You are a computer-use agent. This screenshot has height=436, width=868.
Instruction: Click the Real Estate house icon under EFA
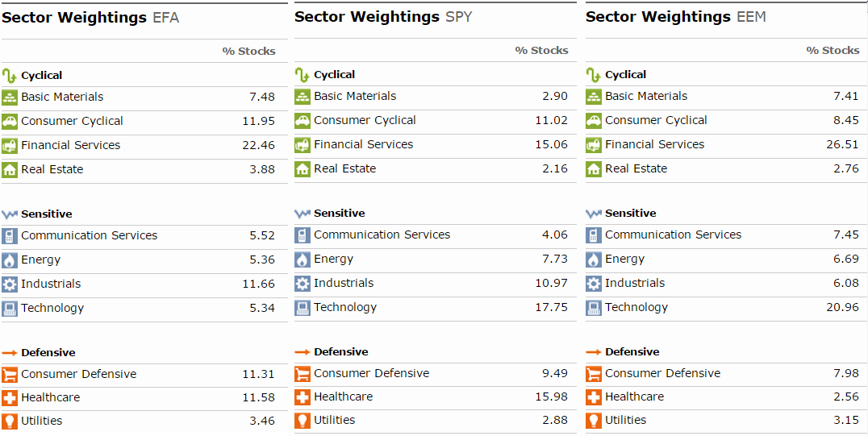point(10,170)
